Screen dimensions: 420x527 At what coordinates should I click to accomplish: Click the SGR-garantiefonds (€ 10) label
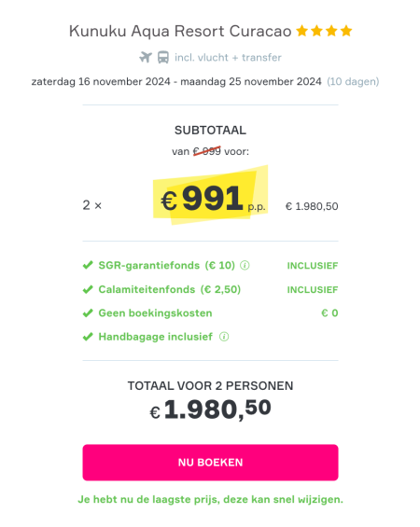tap(167, 266)
